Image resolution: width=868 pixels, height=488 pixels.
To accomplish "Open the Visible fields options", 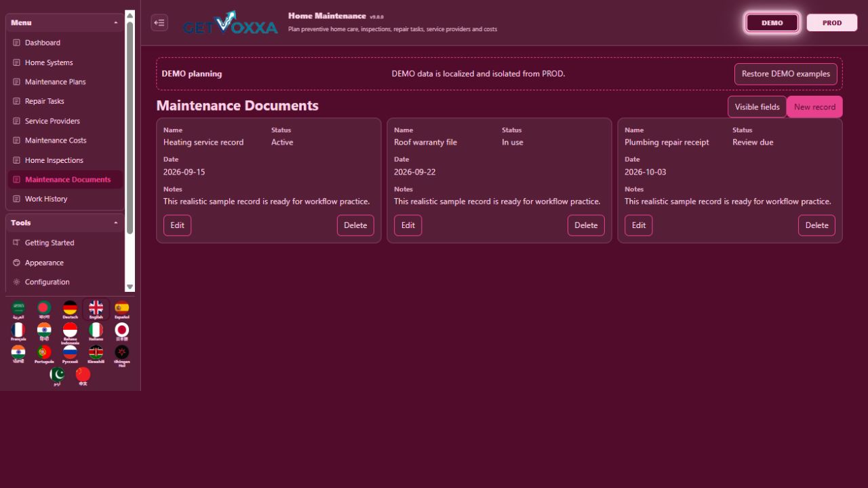I will pyautogui.click(x=757, y=107).
